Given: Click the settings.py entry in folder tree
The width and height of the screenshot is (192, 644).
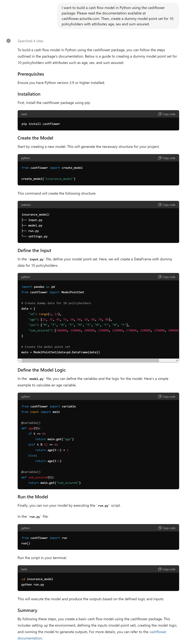Looking at the screenshot, I should 38,236.
